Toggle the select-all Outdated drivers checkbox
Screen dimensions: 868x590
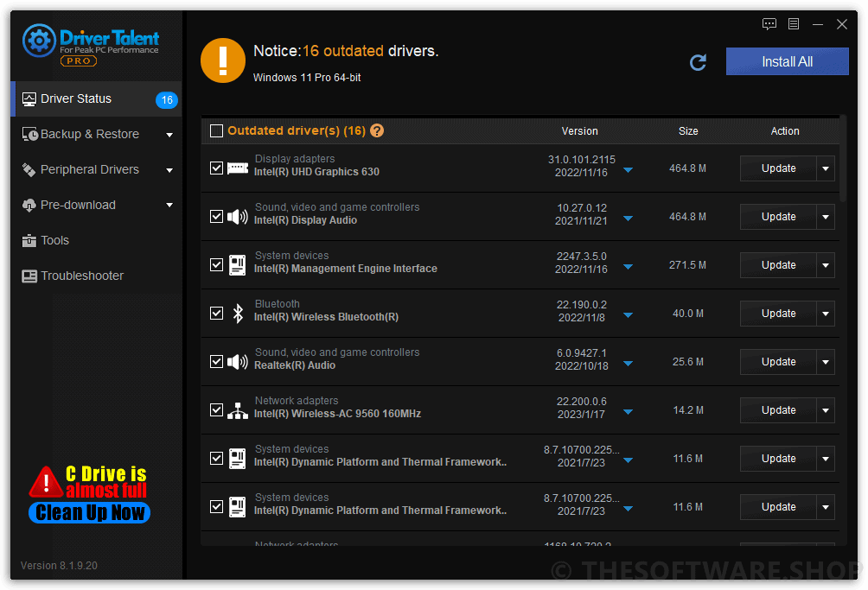click(216, 131)
